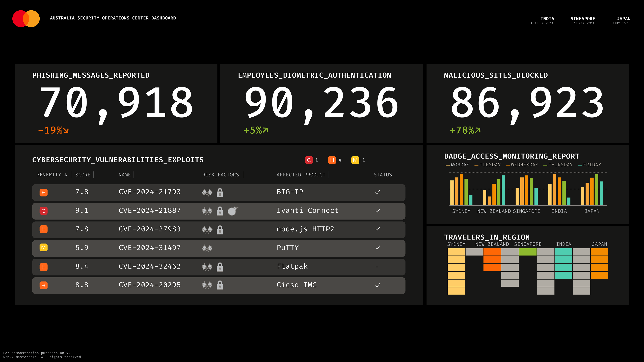644x362 pixels.
Task: Click crossed flags icon in PuTTY row
Action: click(x=207, y=248)
